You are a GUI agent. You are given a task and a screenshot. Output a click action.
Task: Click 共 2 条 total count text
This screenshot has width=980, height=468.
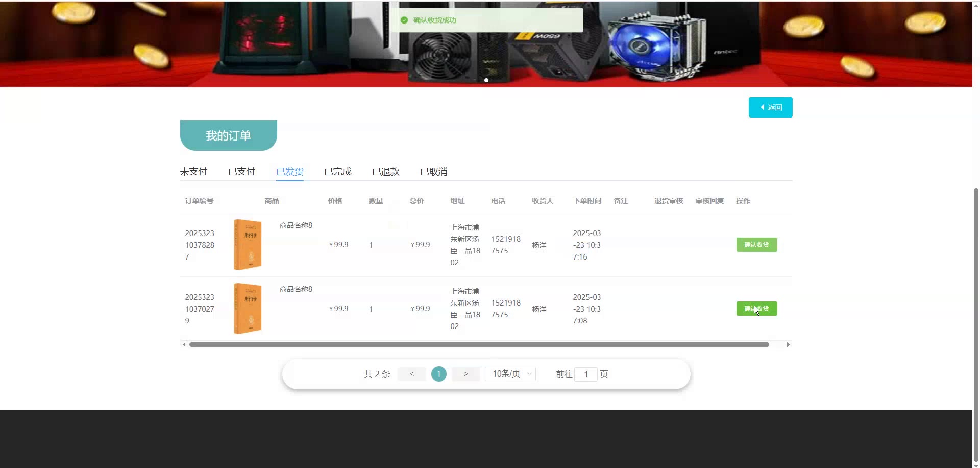click(377, 374)
